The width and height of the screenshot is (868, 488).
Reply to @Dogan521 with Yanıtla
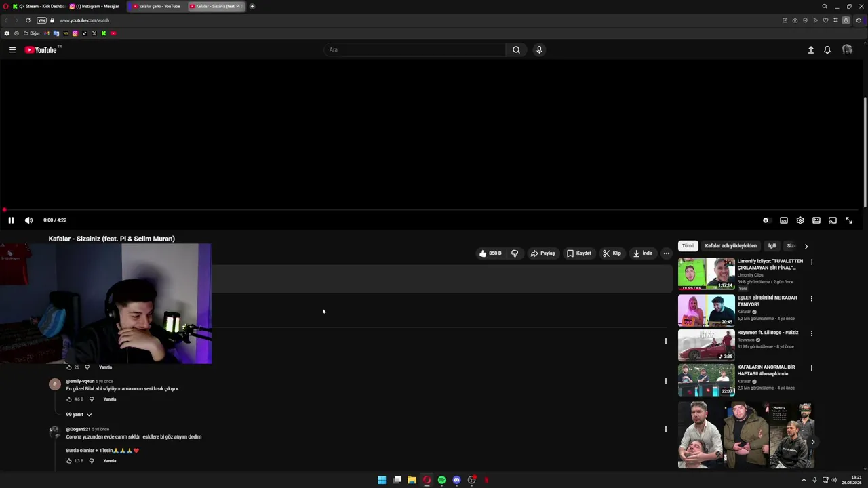pyautogui.click(x=110, y=461)
